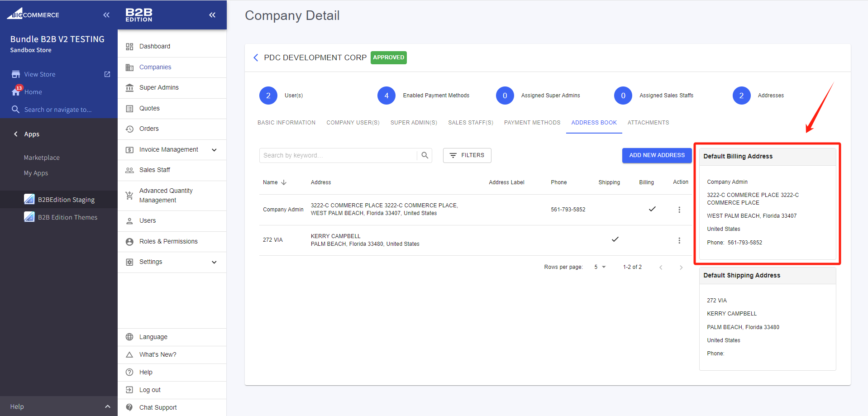Click the Home icon with notification badge
This screenshot has height=416, width=868.
click(16, 91)
